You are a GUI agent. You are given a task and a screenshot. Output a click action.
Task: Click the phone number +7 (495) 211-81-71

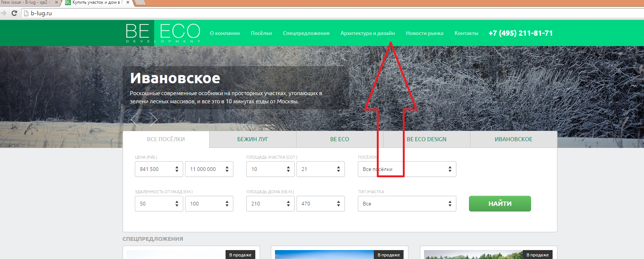pos(520,33)
